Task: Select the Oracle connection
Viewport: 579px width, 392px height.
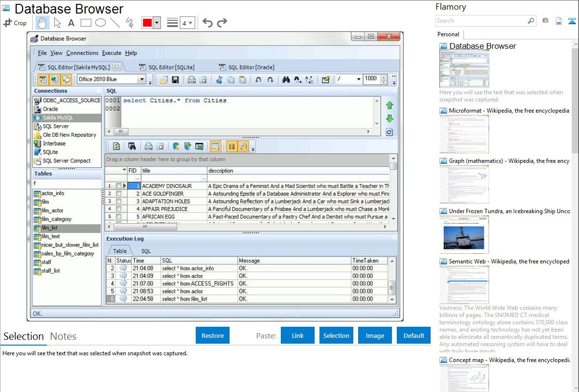Action: [x=50, y=109]
